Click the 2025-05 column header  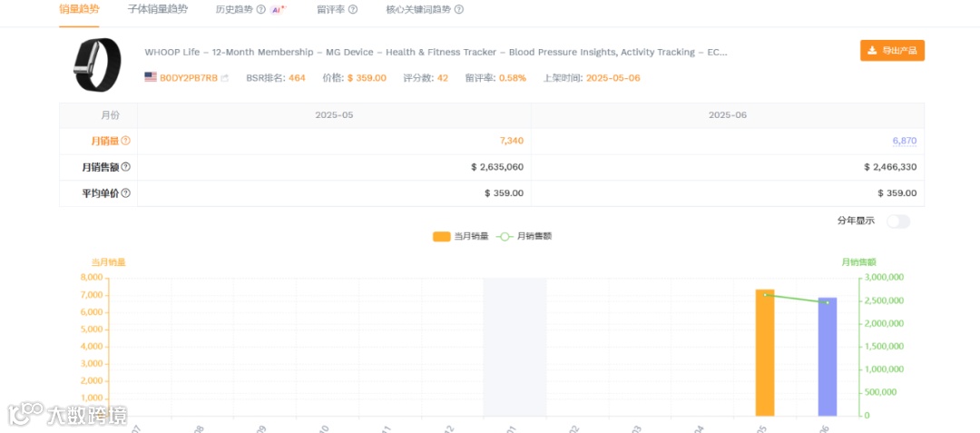[x=334, y=115]
